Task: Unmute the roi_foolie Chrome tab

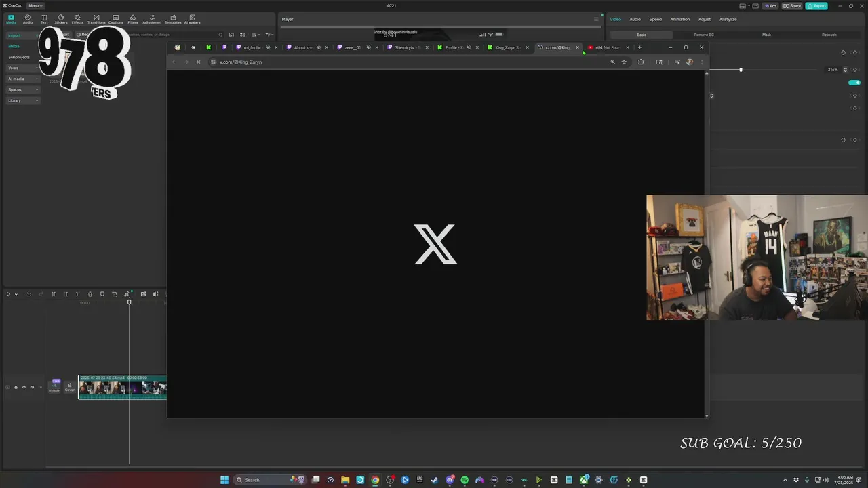Action: click(x=268, y=47)
